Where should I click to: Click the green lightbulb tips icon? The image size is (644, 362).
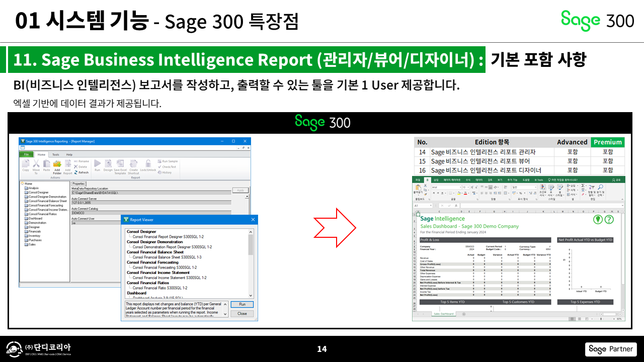598,220
